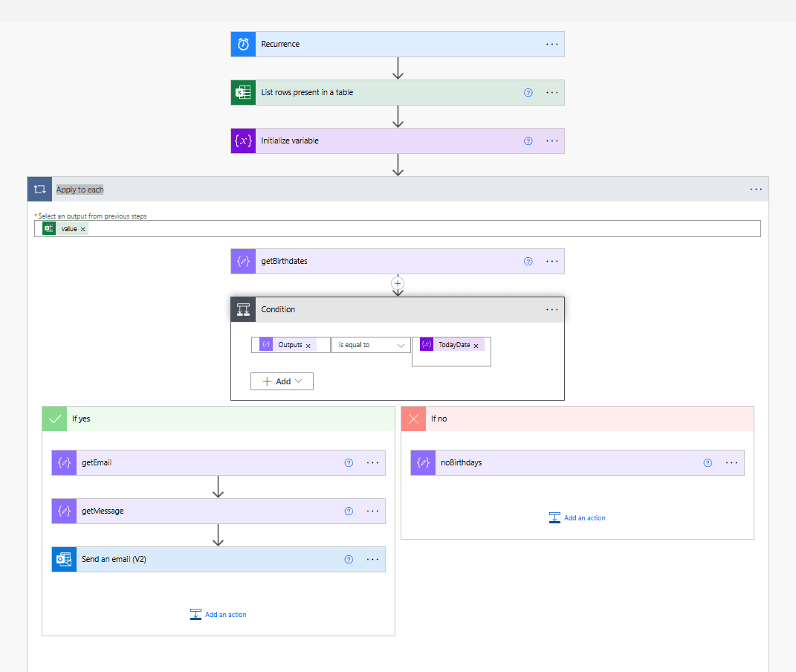
Task: Open the Apply to each options menu
Action: pos(756,189)
